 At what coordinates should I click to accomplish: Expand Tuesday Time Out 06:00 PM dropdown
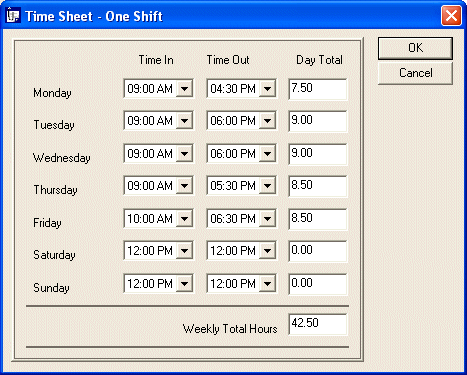click(x=267, y=120)
